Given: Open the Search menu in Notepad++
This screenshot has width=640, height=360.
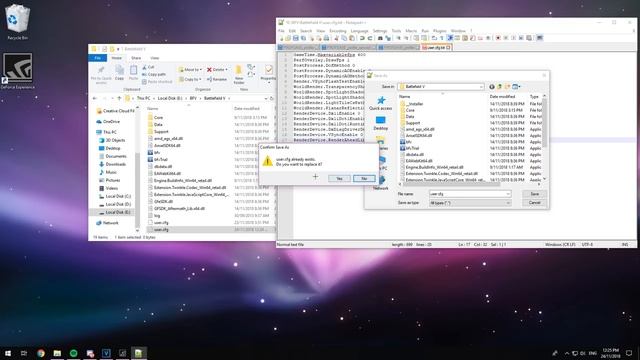Looking at the screenshot, I should tap(306, 31).
